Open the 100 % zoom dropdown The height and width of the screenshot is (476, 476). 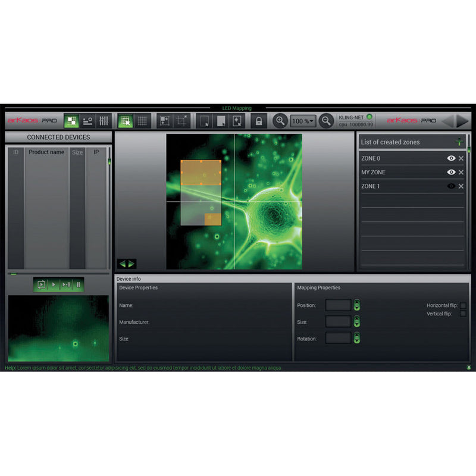[x=303, y=121]
